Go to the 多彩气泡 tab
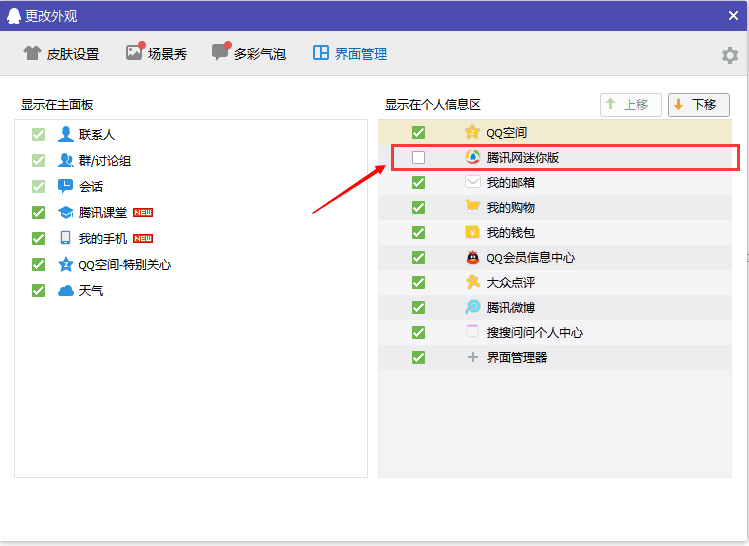 [248, 52]
